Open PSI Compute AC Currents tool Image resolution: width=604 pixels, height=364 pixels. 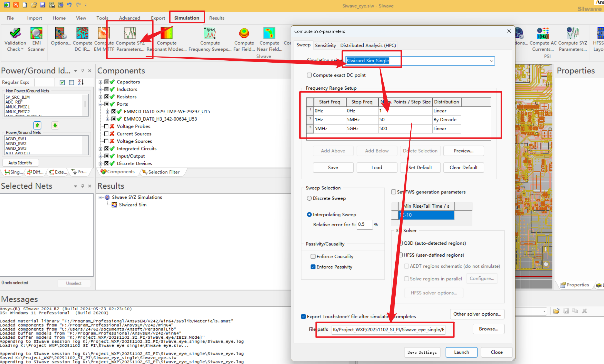[543, 33]
